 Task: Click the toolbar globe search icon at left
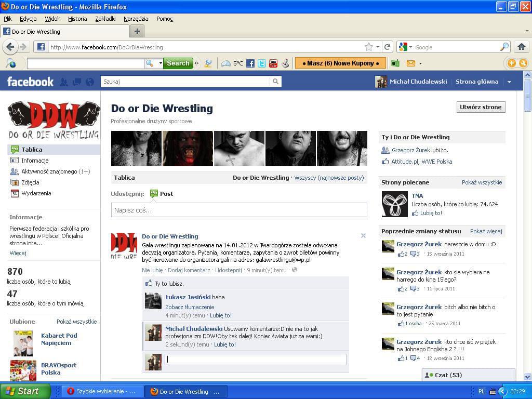(x=10, y=63)
